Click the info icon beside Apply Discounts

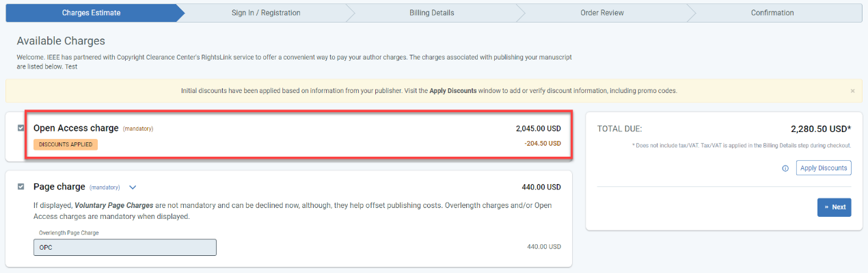(x=785, y=168)
